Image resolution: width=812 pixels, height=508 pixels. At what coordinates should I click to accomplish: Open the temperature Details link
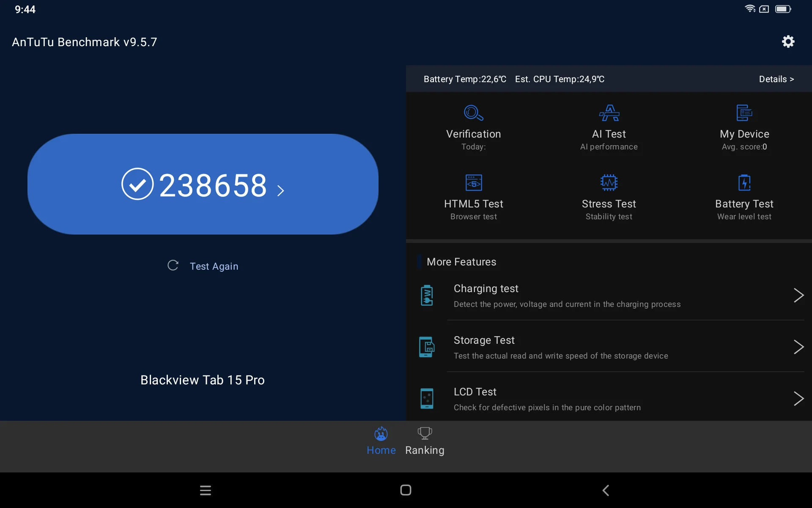pos(776,79)
